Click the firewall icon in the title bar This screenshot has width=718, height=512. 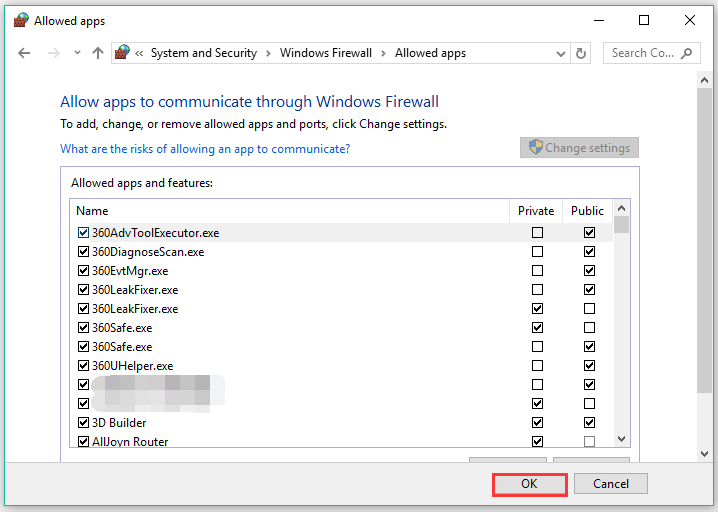tap(21, 20)
